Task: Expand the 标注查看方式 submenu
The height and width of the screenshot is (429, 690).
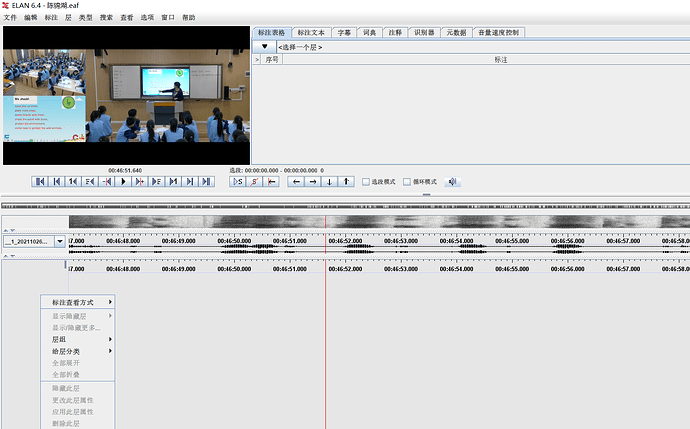Action: tap(78, 302)
